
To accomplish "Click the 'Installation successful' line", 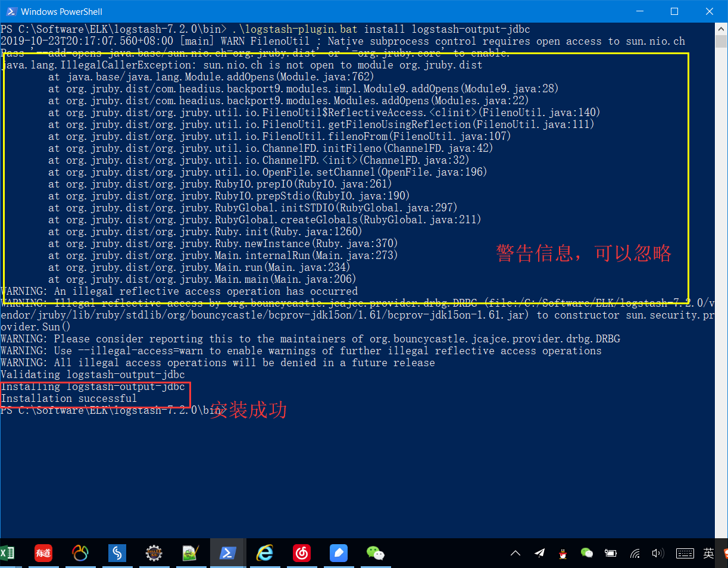I will 68,398.
